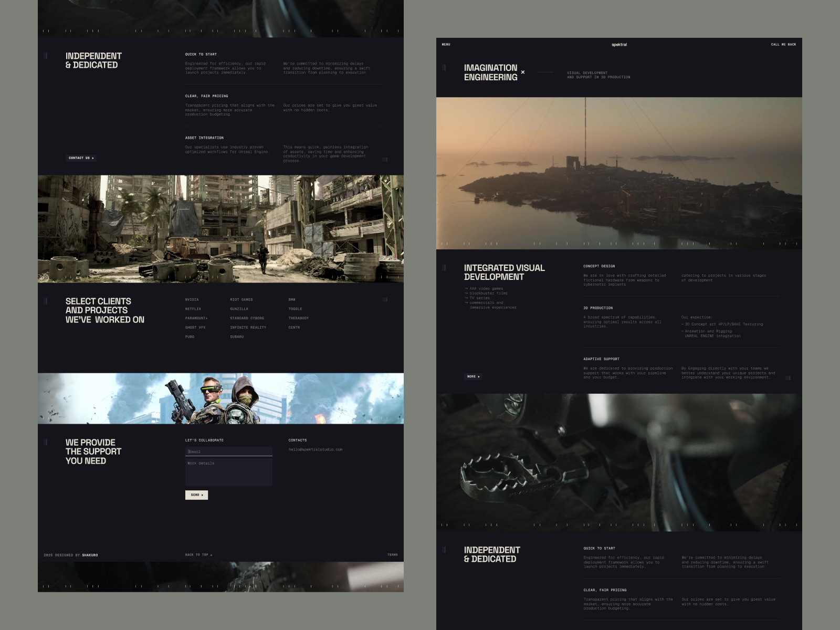Click the two soldiers banner image
The width and height of the screenshot is (840, 630).
click(x=220, y=398)
